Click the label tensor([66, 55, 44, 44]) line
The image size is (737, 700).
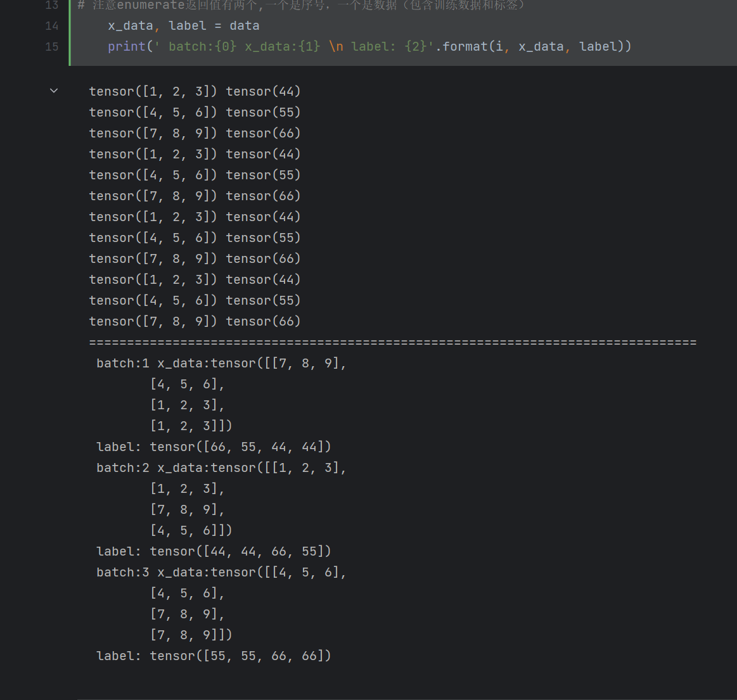(x=214, y=447)
